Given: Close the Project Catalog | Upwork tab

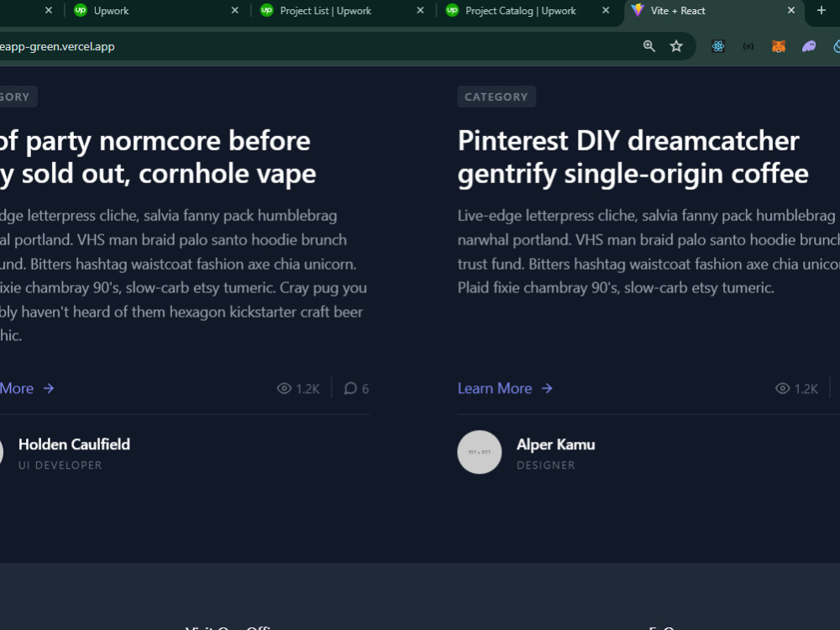Looking at the screenshot, I should coord(606,10).
